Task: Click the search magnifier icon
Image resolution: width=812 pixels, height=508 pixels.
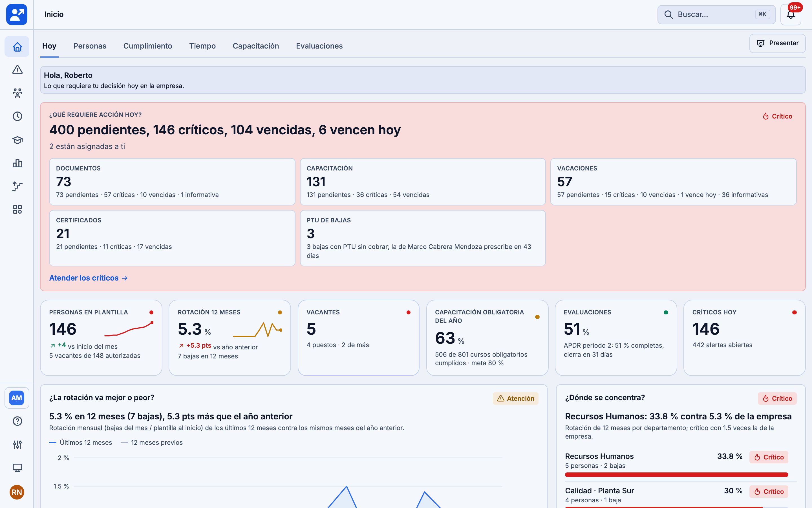Action: [668, 14]
